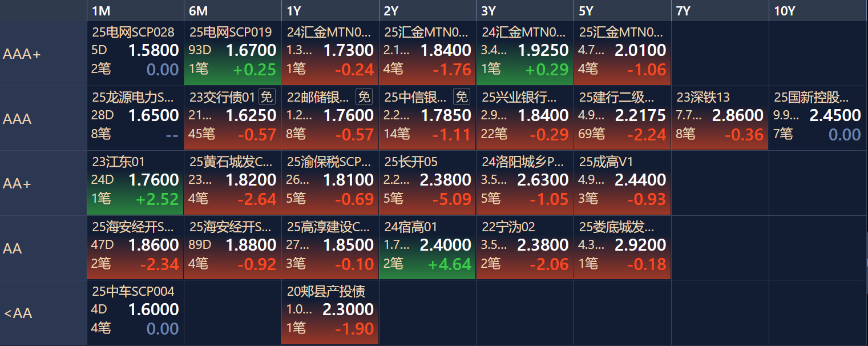The height and width of the screenshot is (346, 868).
Task: Click the 免 badge on 22邮储银 bond
Action: click(x=364, y=97)
